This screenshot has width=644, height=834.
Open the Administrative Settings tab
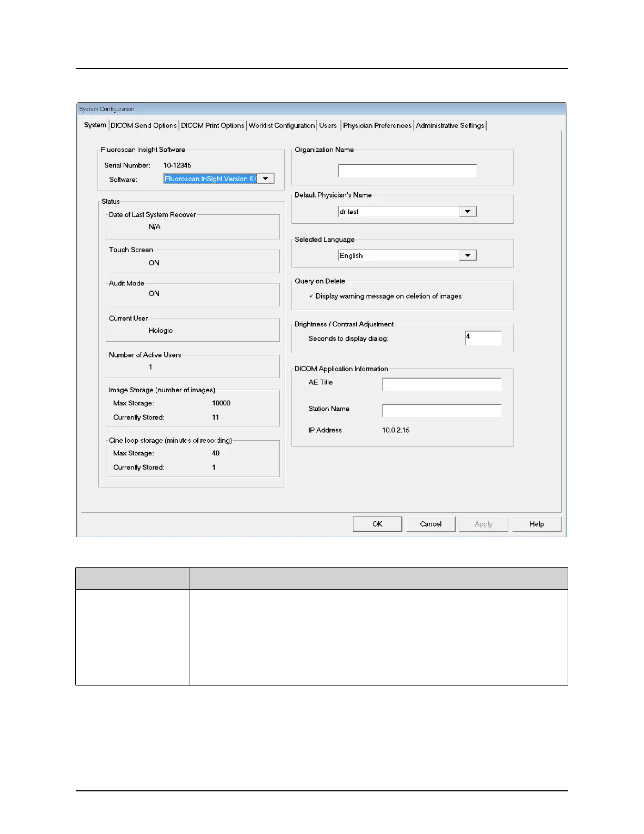[450, 125]
